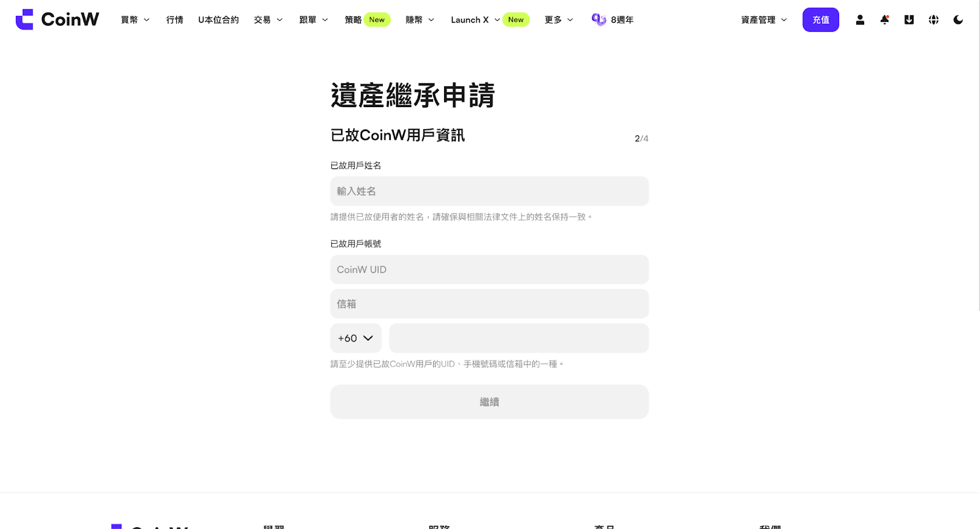Click the 輸入姓名 name field
Image resolution: width=980 pixels, height=529 pixels.
[489, 191]
